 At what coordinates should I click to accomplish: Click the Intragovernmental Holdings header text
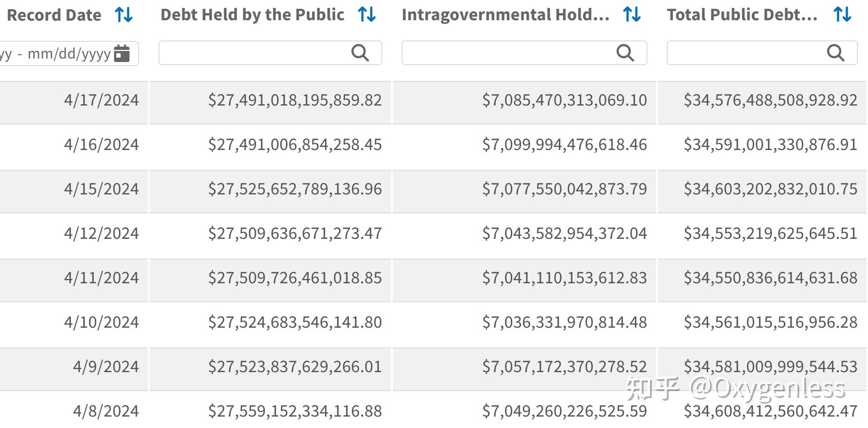(x=506, y=15)
